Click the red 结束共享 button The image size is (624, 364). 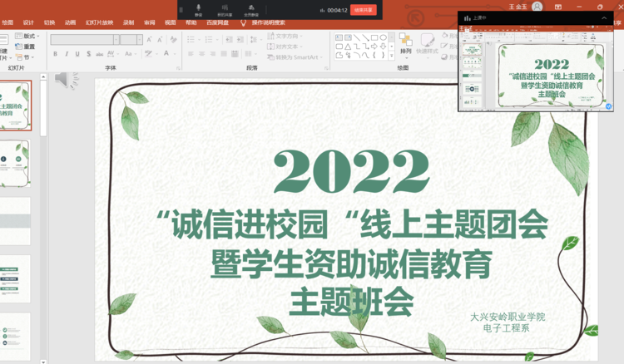tap(364, 10)
